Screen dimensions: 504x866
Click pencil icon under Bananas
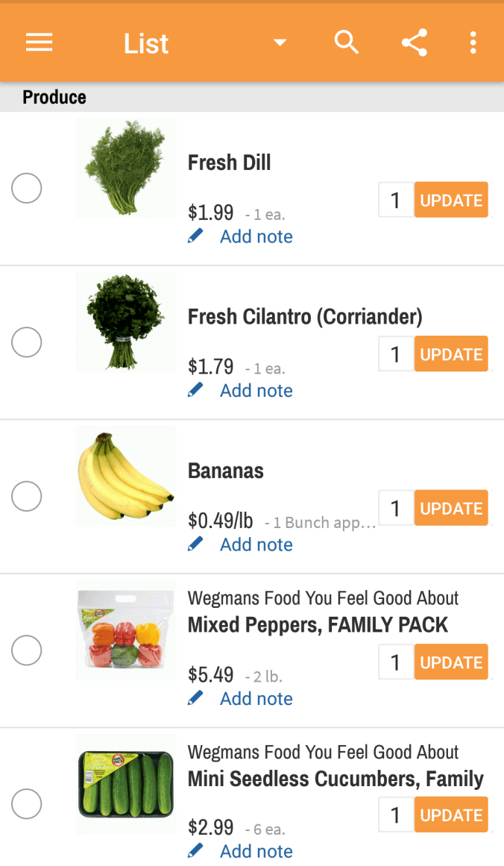195,545
